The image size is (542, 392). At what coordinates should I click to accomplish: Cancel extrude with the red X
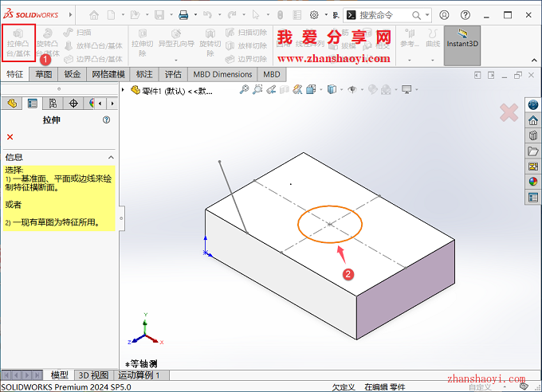pyautogui.click(x=10, y=137)
